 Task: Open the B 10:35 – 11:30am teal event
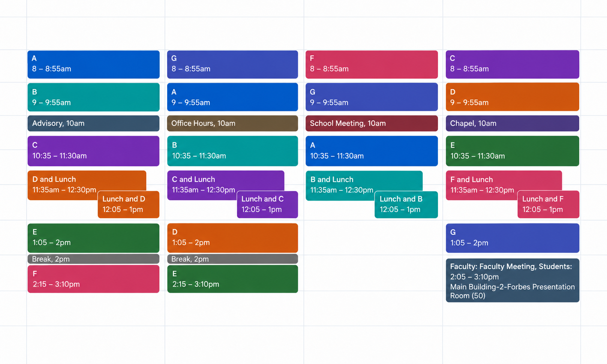tap(232, 151)
